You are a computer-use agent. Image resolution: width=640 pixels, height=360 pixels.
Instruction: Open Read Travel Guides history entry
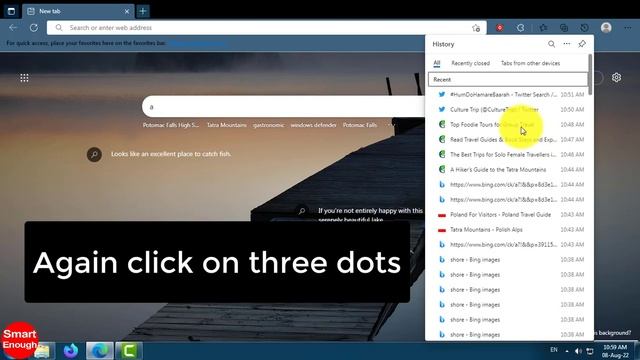click(x=509, y=140)
